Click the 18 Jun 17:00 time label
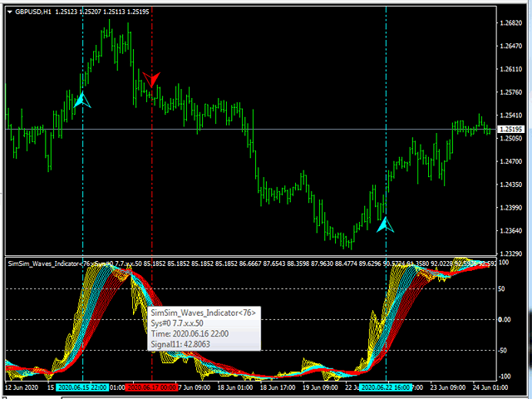This screenshot has height=399, width=532. (278, 387)
